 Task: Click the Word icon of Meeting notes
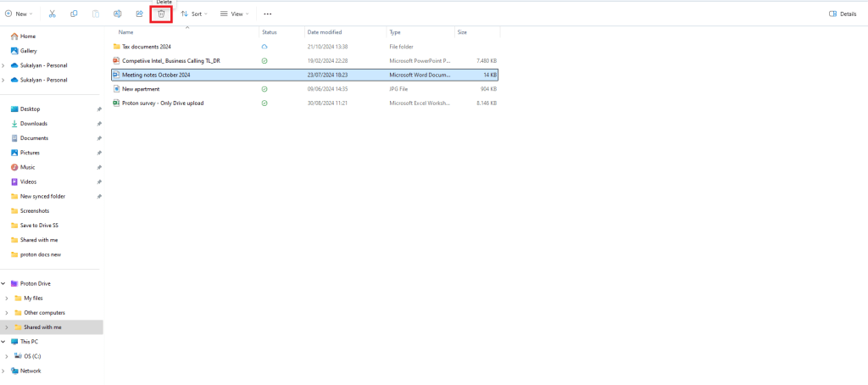tap(116, 75)
